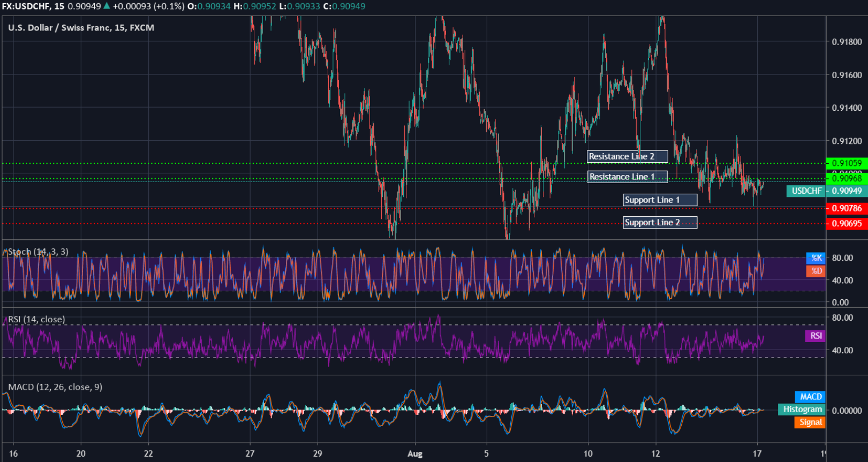Click the blue MACD legend tag

pos(811,397)
